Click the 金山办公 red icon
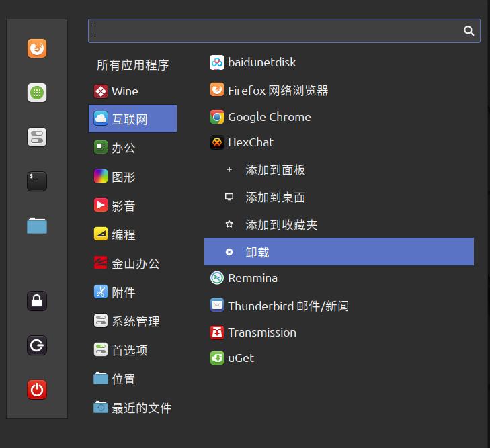The height and width of the screenshot is (448, 490). pos(101,263)
